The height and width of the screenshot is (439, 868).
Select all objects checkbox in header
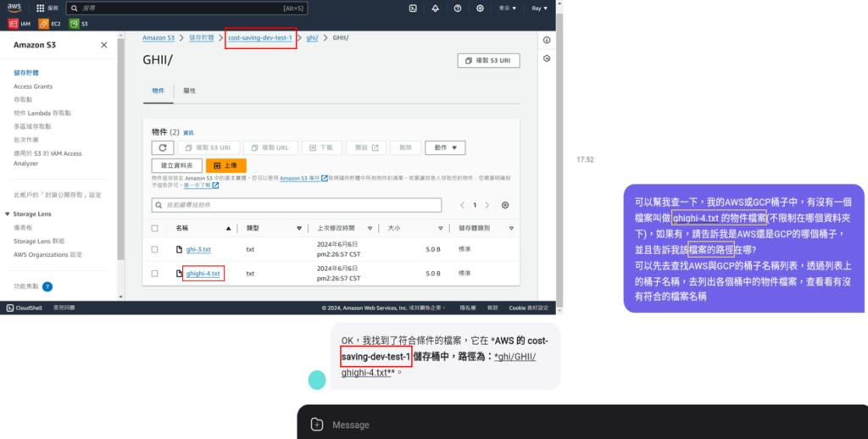[155, 228]
